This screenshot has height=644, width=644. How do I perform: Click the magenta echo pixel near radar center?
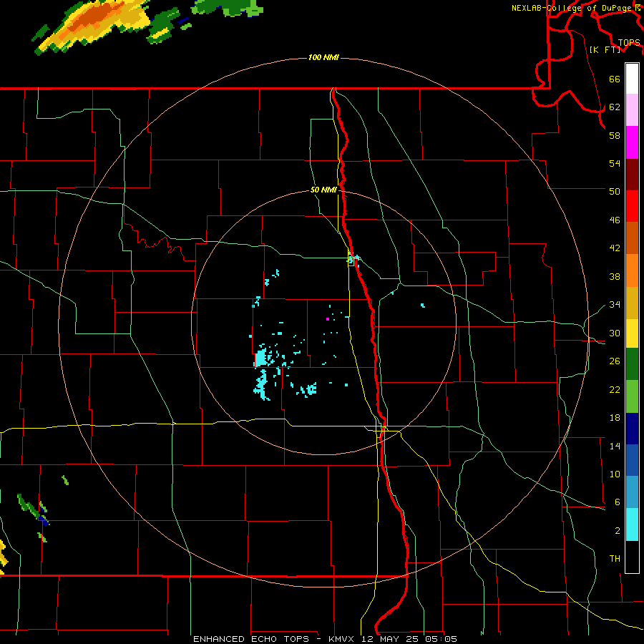[x=327, y=318]
